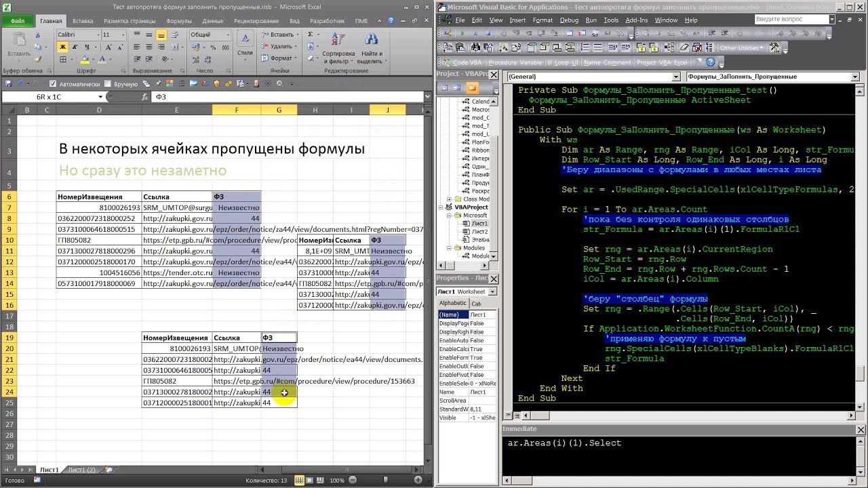Click the font color red A swatch
The height and width of the screenshot is (488, 868).
pyautogui.click(x=101, y=60)
